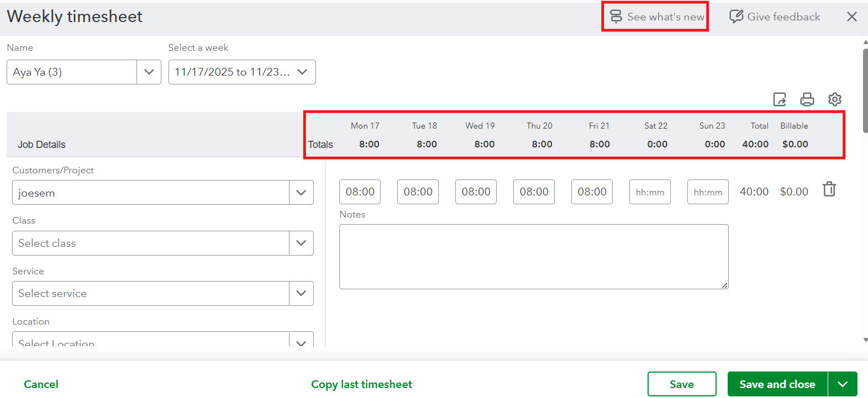Click inside the Notes text area
The height and width of the screenshot is (398, 868).
coord(533,256)
